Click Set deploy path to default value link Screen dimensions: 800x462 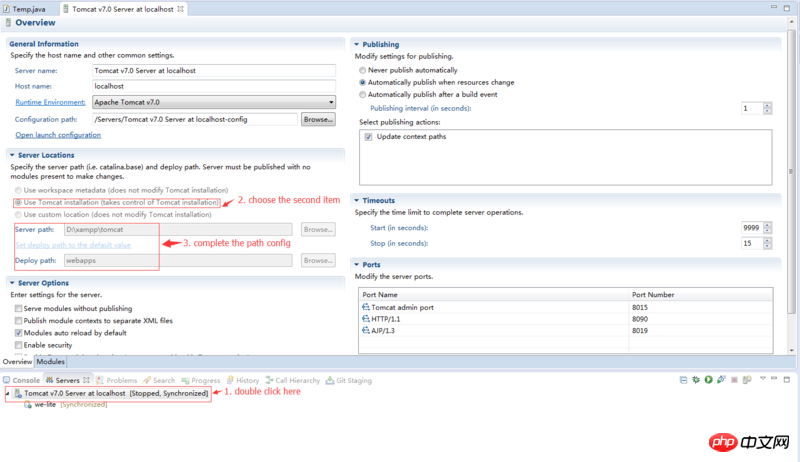[x=73, y=245]
